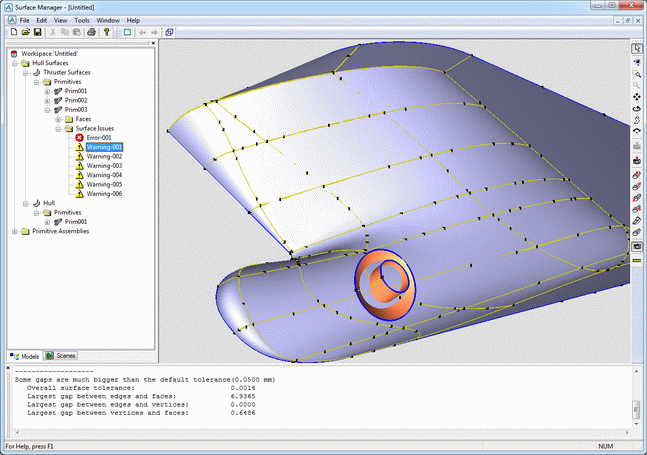The width and height of the screenshot is (647, 455).
Task: Select the Pan four-arrow tool
Action: pos(637,97)
